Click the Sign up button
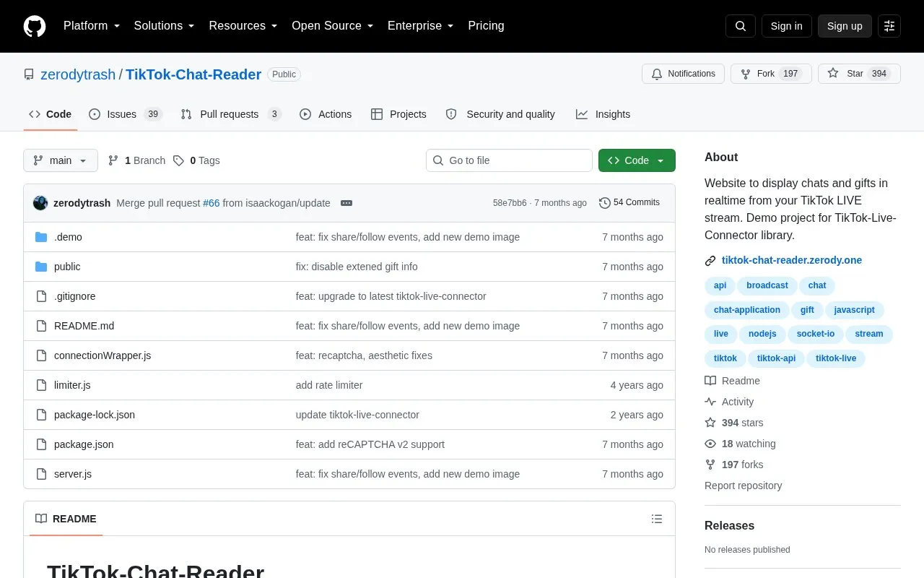Viewport: 924px width, 578px height. (x=845, y=26)
